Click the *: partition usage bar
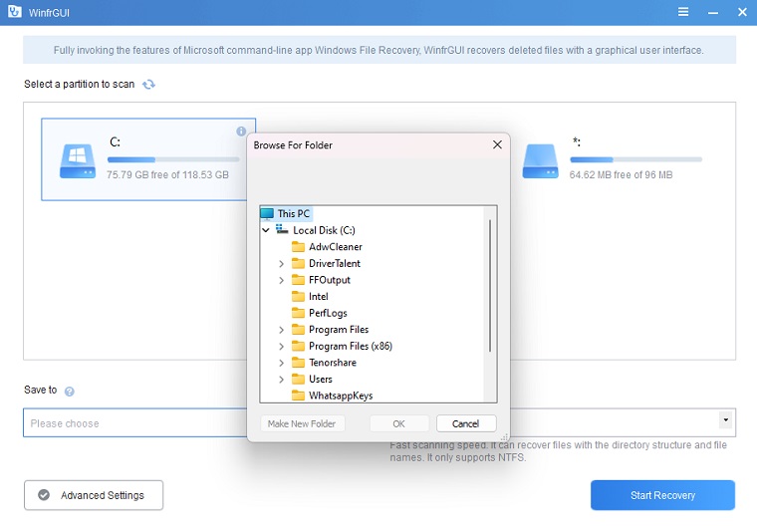Screen dimensions: 757x532 coord(635,159)
